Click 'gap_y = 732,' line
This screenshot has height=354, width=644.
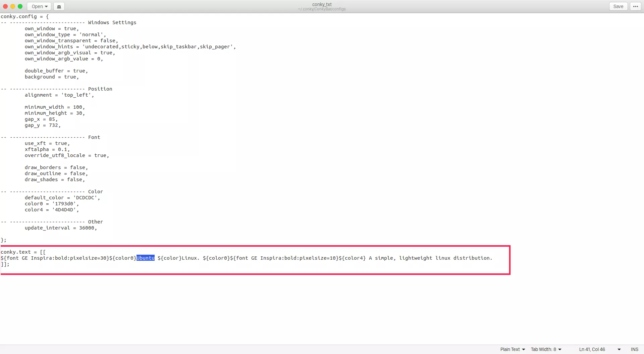coord(43,125)
